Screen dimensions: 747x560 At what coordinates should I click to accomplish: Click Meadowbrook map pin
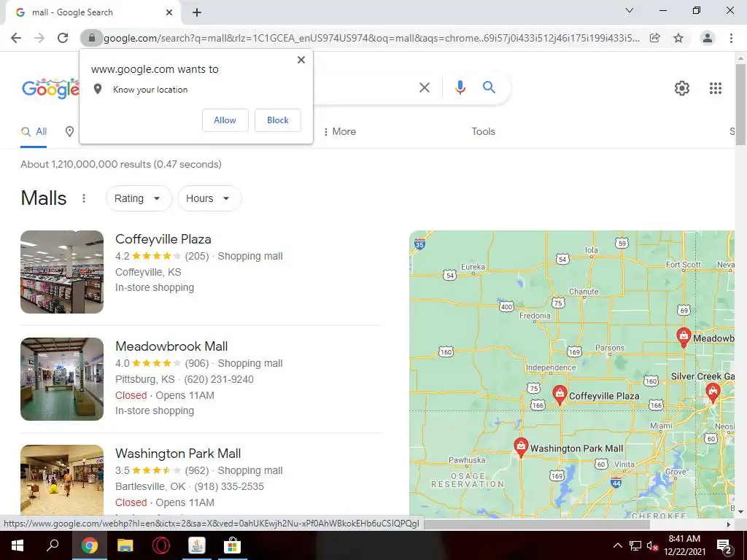tap(684, 337)
